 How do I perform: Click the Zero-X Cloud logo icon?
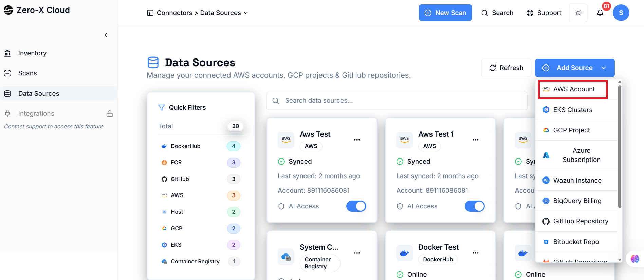coord(8,10)
